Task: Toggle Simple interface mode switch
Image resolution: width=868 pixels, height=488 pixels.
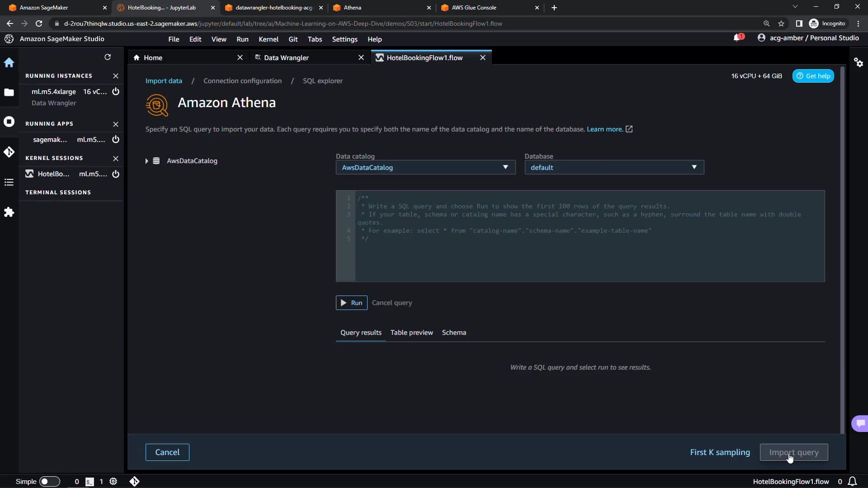Action: 49,482
